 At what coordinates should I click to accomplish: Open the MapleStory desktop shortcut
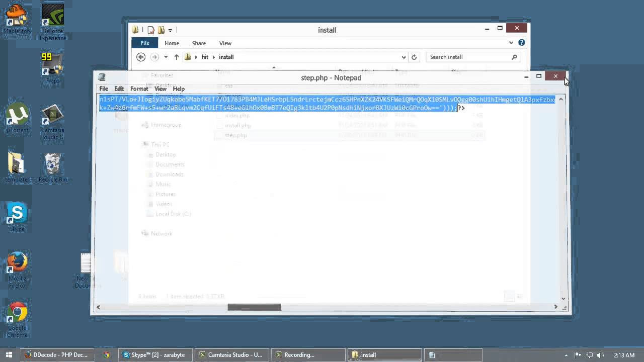[17, 19]
